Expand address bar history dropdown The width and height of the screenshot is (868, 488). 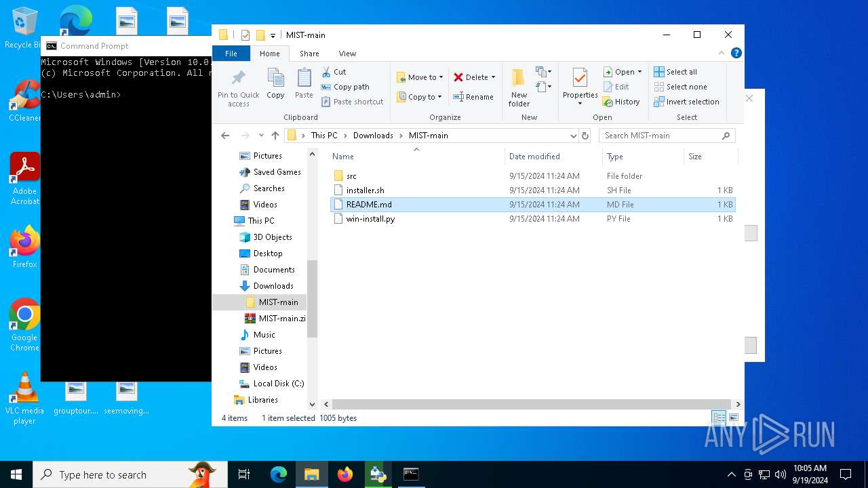pos(574,136)
